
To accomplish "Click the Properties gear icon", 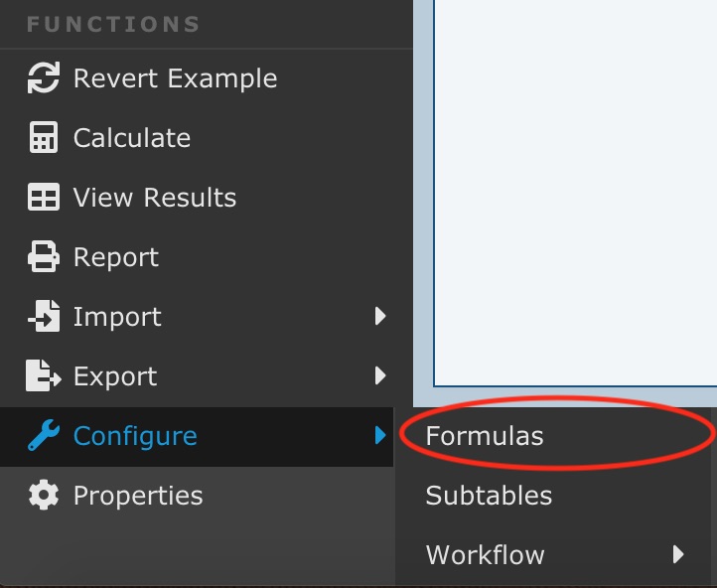I will (x=44, y=496).
